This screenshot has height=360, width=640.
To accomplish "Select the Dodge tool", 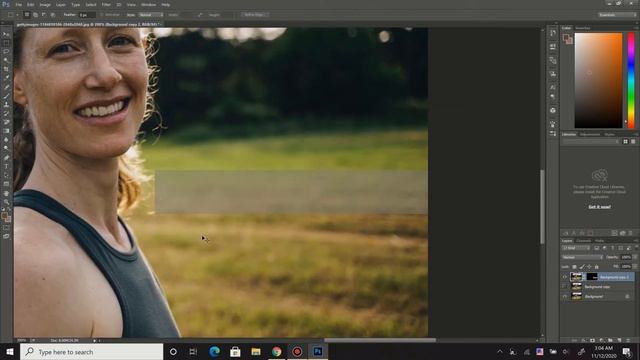I will click(x=6, y=148).
